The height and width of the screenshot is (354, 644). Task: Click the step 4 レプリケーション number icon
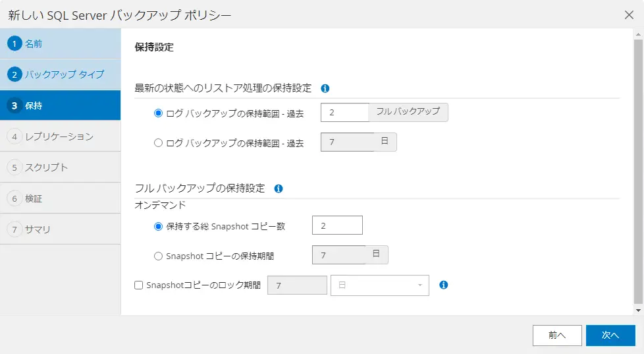click(14, 136)
